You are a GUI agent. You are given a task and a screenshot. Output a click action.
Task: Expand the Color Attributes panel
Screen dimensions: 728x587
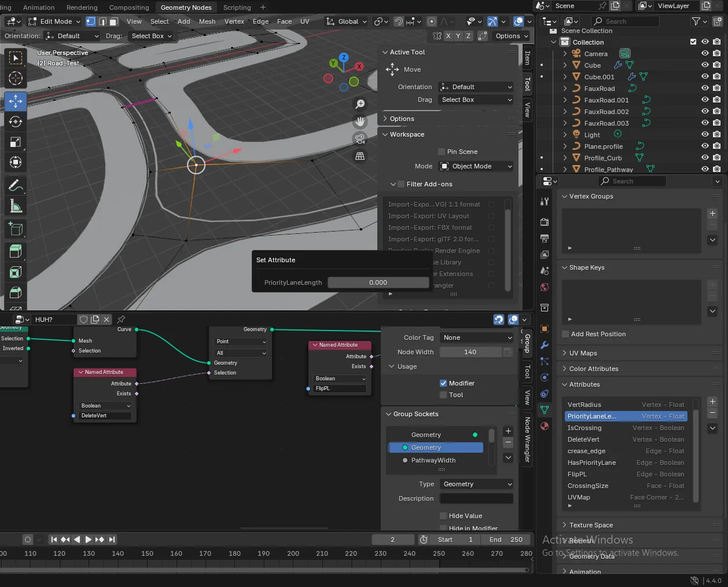coord(593,369)
